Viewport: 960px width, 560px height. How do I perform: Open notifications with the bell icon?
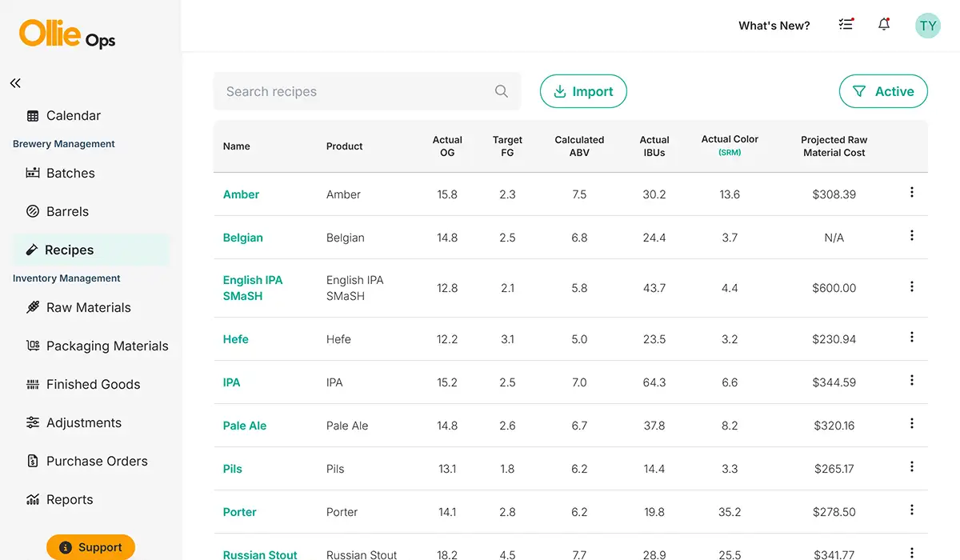tap(884, 25)
